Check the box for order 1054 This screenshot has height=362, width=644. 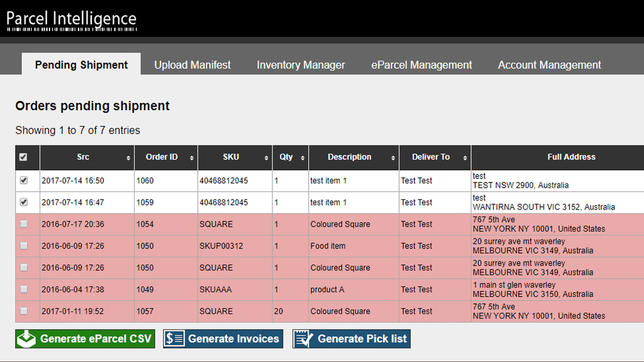(24, 224)
